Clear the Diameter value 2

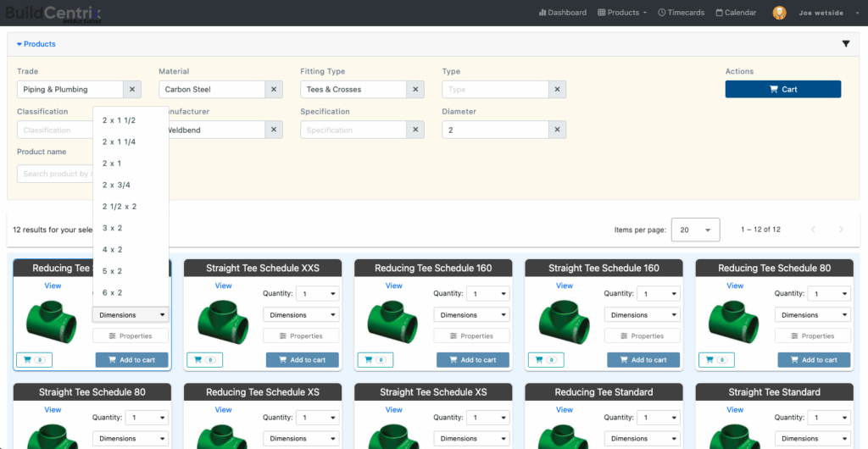tap(557, 130)
